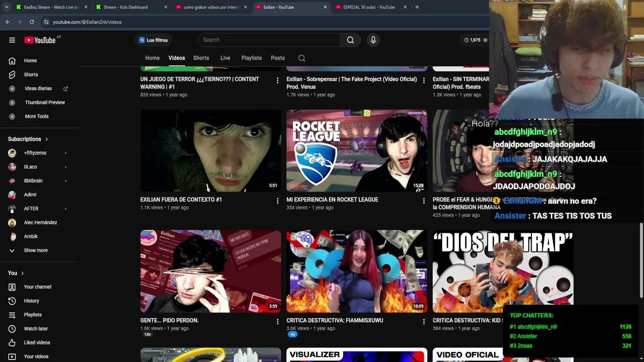Switch to the channel Shorts tab
This screenshot has height=362, width=644.
pyautogui.click(x=201, y=58)
